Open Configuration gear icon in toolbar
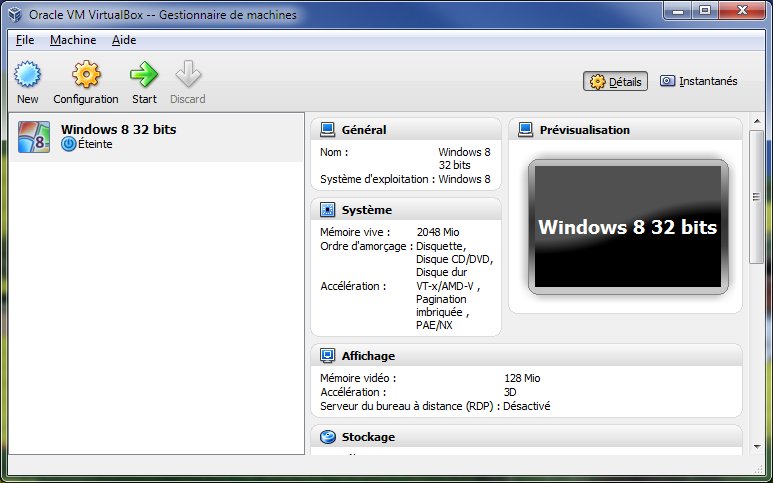The height and width of the screenshot is (483, 773). coord(86,75)
